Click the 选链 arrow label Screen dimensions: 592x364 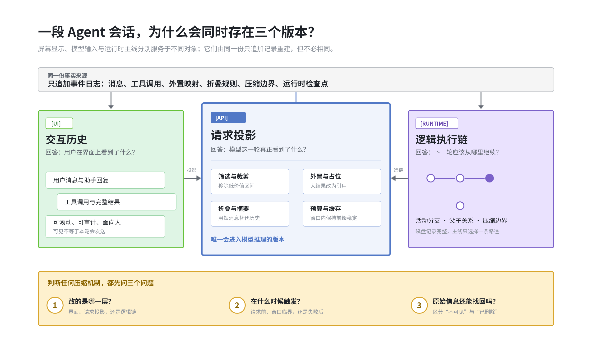(x=398, y=170)
